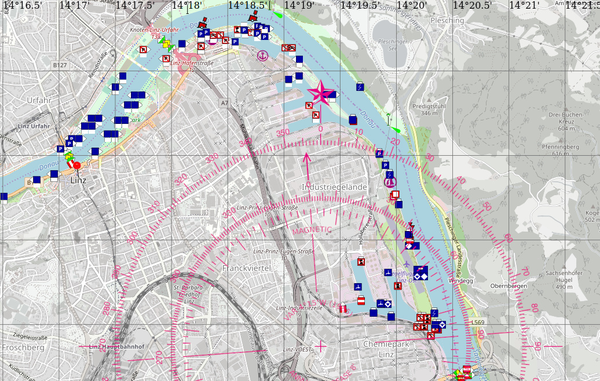600x381 pixels.
Task: Select the red no-entry sign in the harbor basin
Action: pyautogui.click(x=360, y=301)
